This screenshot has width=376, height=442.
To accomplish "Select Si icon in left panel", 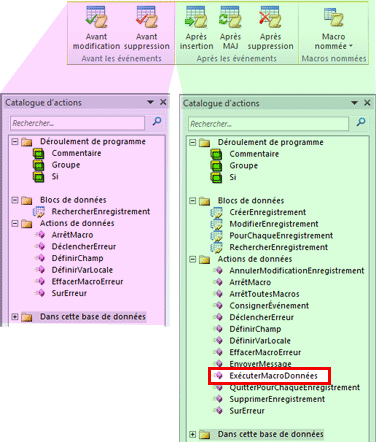I will [39, 177].
